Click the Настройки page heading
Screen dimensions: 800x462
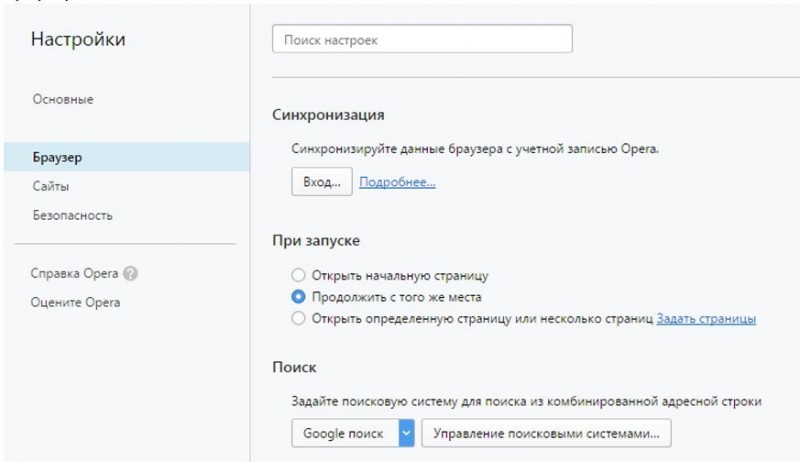click(x=78, y=39)
